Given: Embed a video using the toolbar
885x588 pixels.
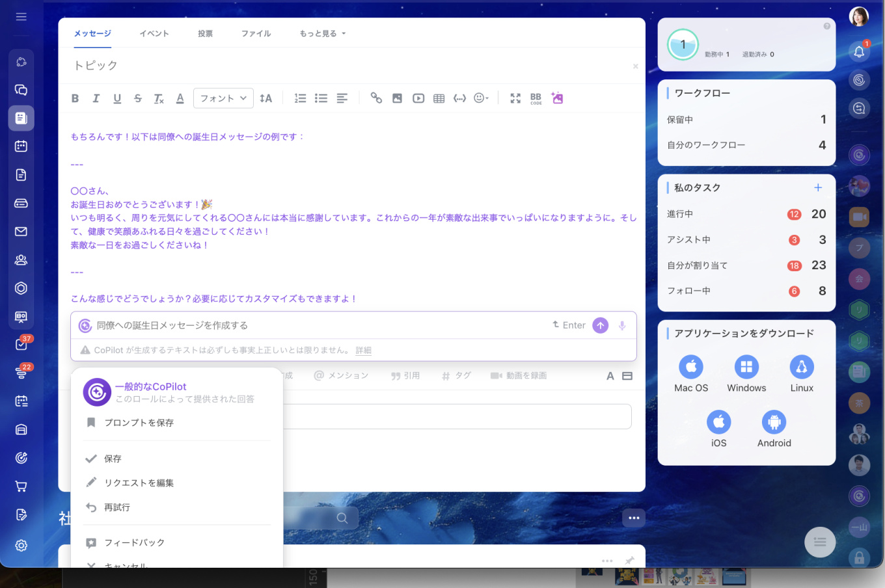Looking at the screenshot, I should pyautogui.click(x=418, y=98).
